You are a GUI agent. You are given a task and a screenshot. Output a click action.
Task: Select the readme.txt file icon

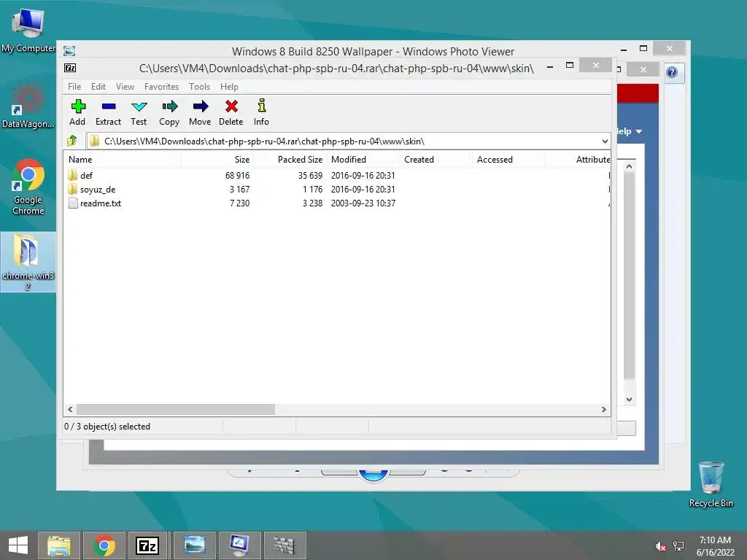73,203
